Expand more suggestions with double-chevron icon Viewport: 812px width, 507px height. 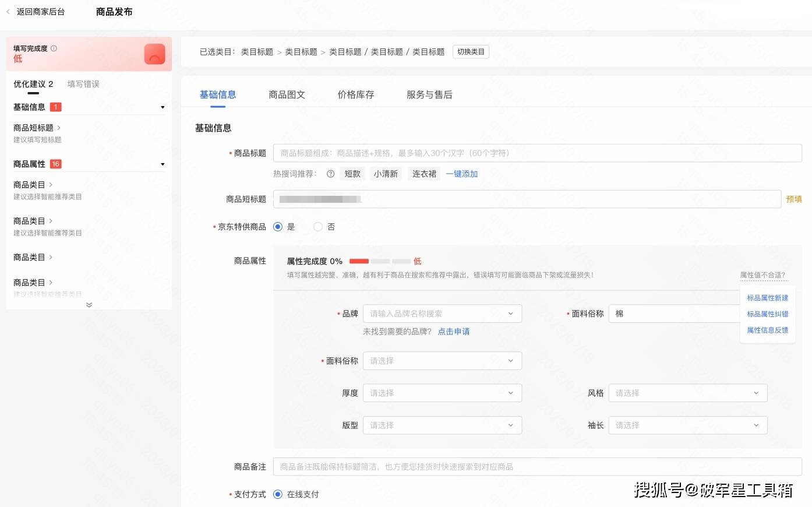coord(89,305)
